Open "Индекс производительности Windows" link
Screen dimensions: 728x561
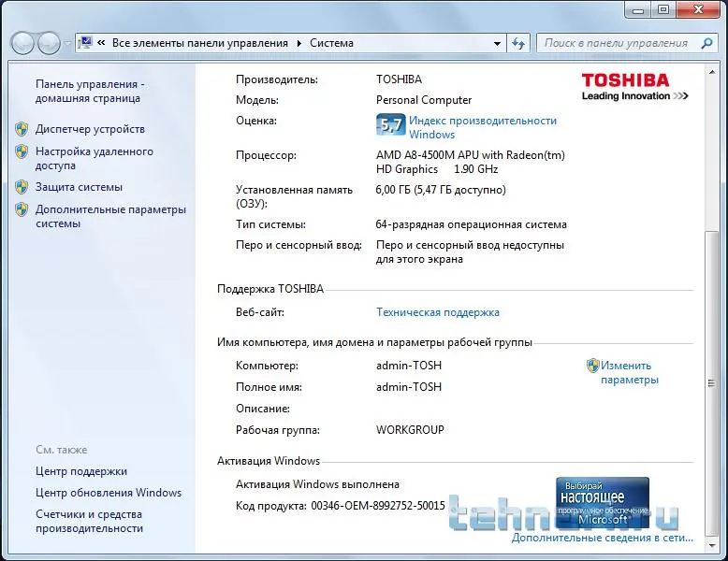pyautogui.click(x=483, y=127)
